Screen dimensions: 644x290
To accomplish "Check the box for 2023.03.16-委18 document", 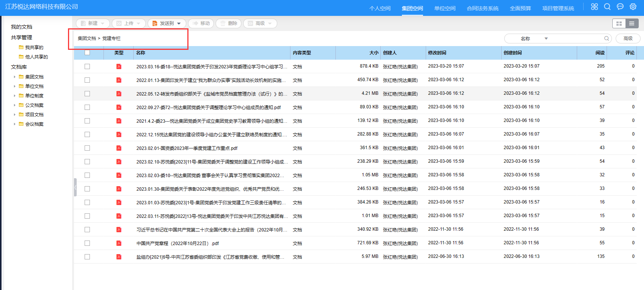I will pyautogui.click(x=87, y=66).
